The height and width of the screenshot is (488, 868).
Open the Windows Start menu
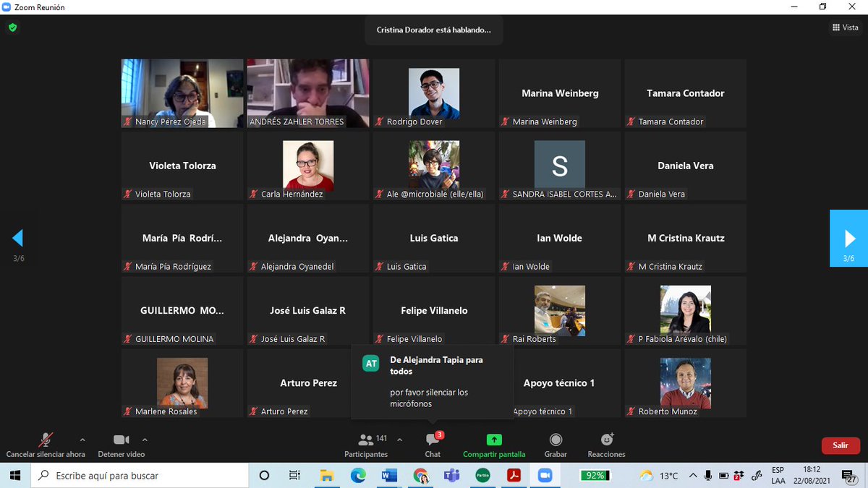click(x=14, y=476)
